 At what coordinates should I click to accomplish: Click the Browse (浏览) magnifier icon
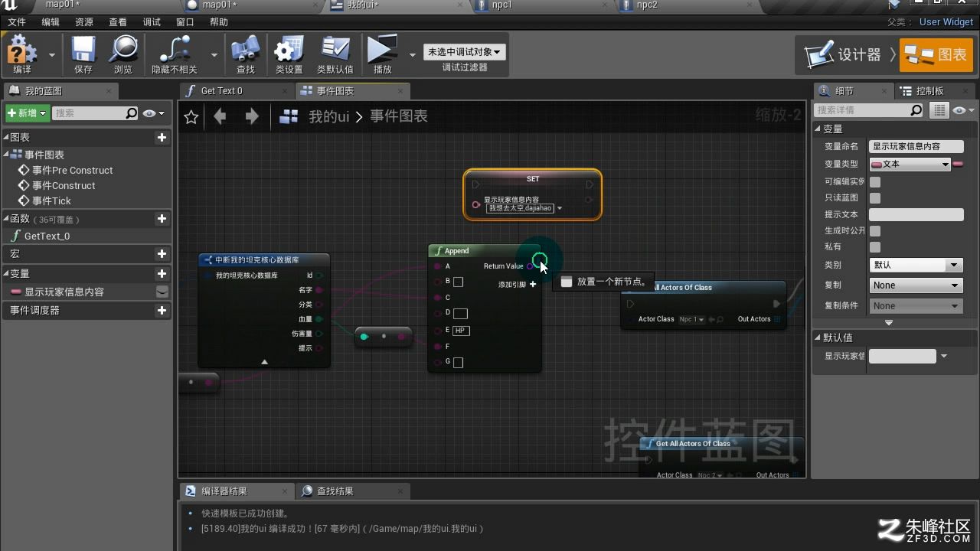[x=122, y=49]
